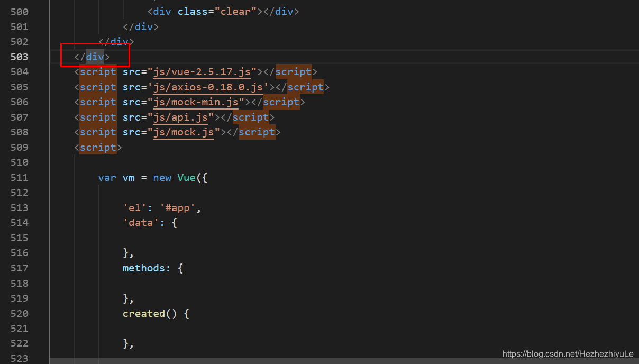639x364 pixels.
Task: Click the js/axios-0.18.0.js source path
Action: coord(208,87)
